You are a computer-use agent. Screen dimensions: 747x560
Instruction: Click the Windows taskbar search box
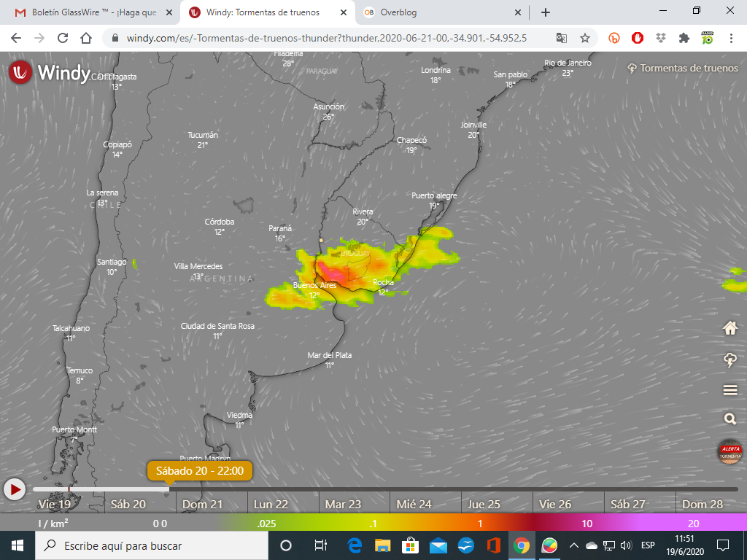[152, 545]
